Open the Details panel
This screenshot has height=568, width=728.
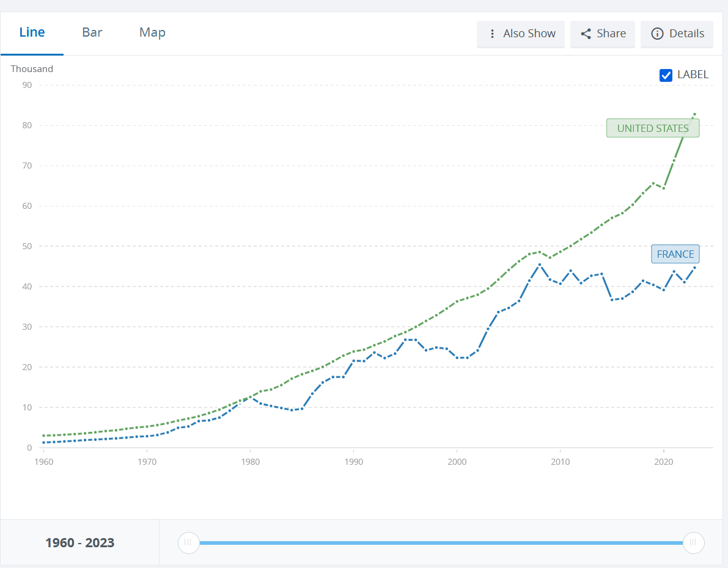(677, 34)
